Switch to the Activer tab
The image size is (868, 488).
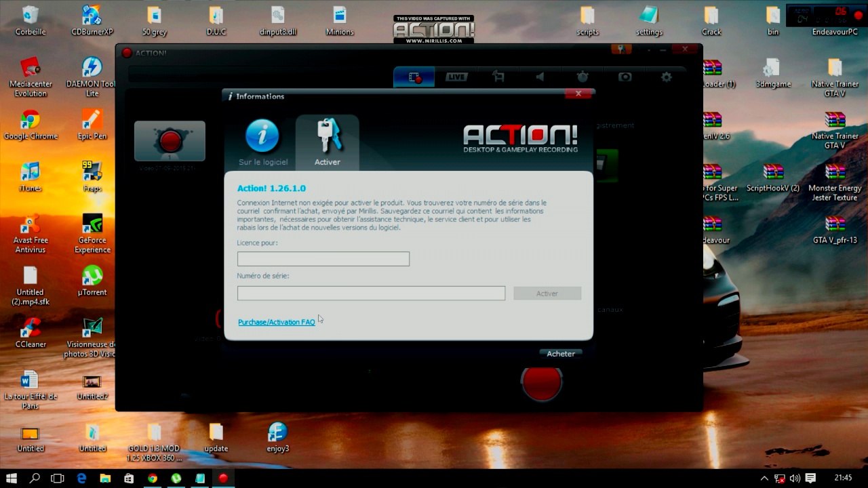328,142
